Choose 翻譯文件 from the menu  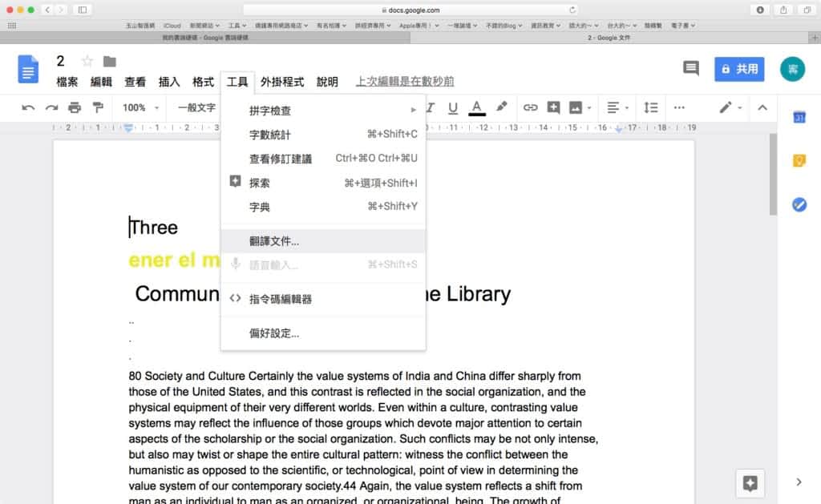tap(274, 241)
